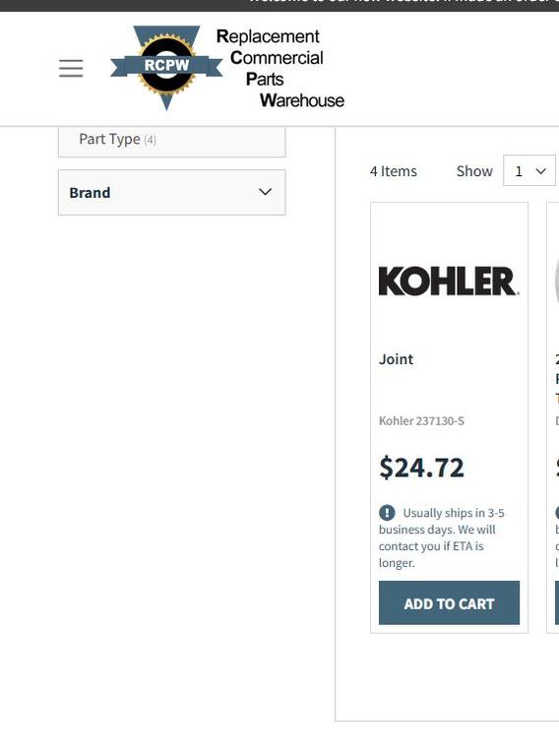Open the Joint product title link
The width and height of the screenshot is (559, 756).
[396, 359]
